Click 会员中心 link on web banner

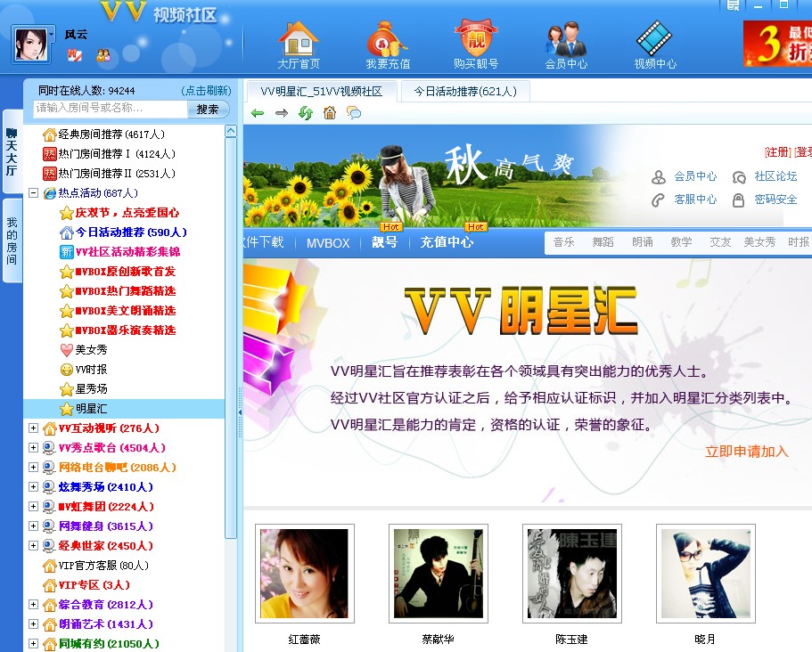(695, 176)
